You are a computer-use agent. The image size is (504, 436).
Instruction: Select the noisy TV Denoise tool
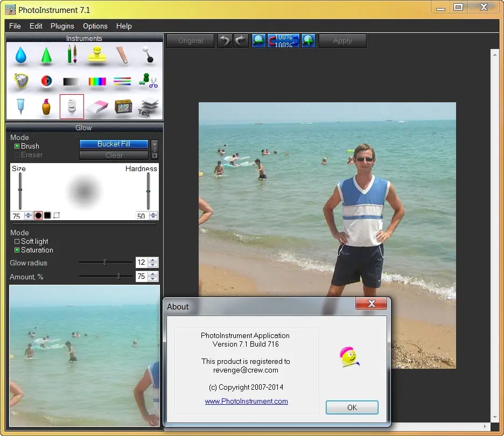123,107
